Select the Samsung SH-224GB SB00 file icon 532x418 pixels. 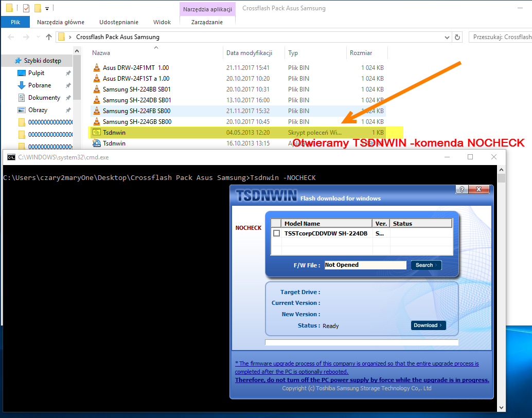(x=97, y=121)
